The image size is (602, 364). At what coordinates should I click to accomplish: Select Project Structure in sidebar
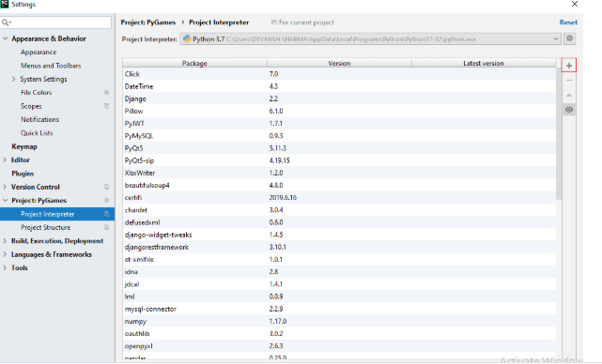pos(46,227)
